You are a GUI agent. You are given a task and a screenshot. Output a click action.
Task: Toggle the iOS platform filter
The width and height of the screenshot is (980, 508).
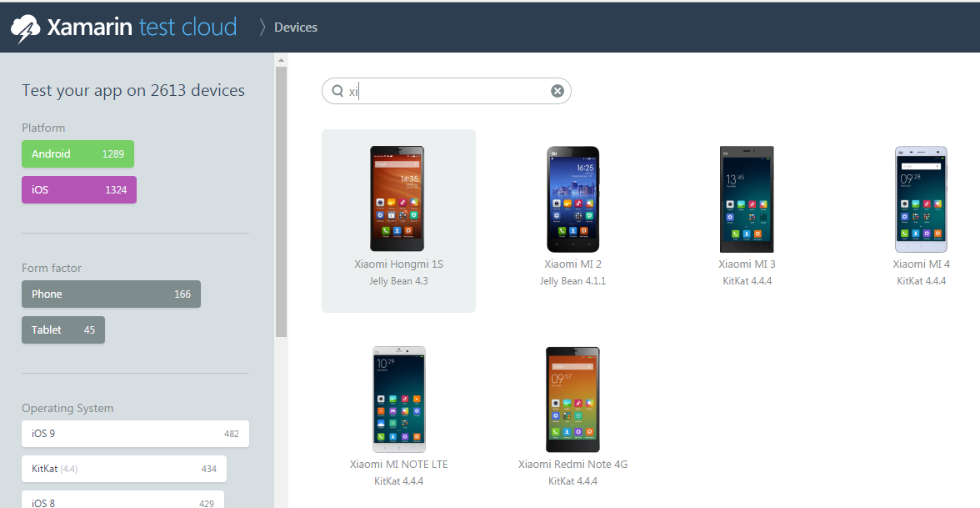tap(78, 190)
